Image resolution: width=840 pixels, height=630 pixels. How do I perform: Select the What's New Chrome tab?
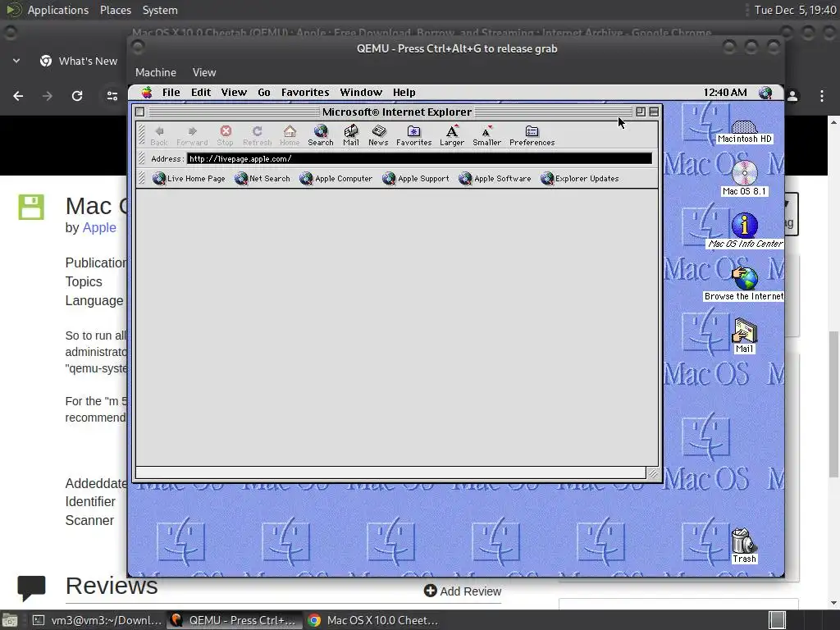pos(78,61)
